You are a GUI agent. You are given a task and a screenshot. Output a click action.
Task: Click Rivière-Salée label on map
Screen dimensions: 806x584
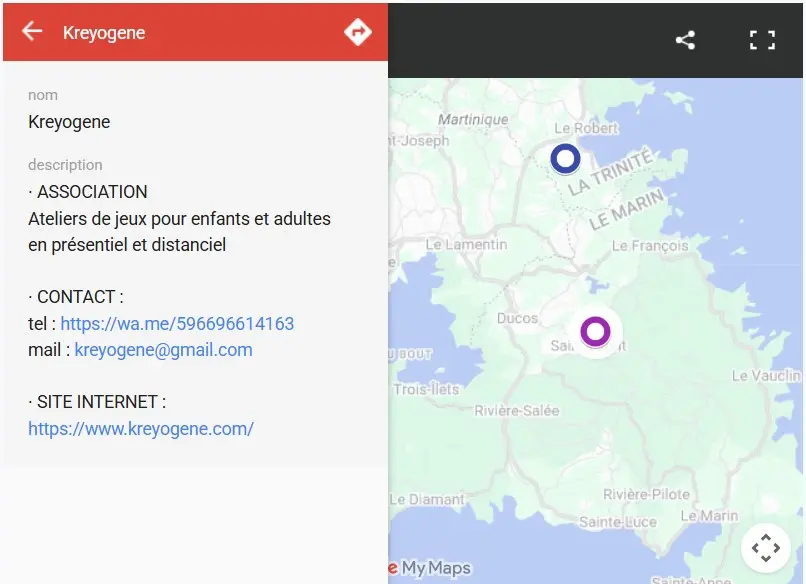pyautogui.click(x=517, y=411)
